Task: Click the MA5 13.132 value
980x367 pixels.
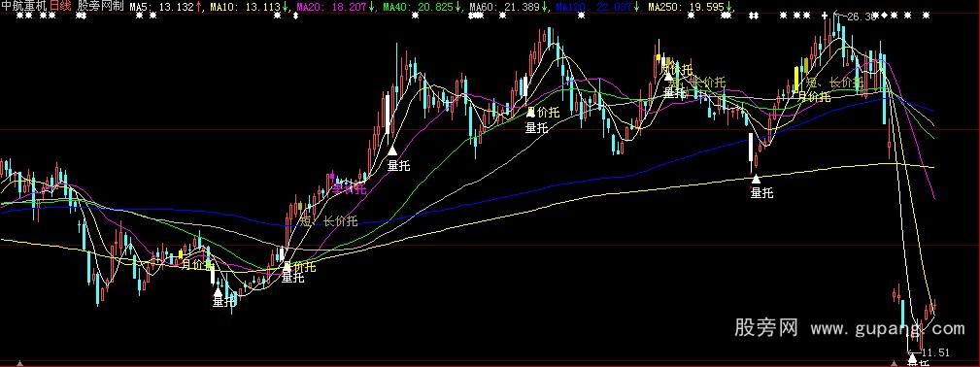Action: pos(166,7)
